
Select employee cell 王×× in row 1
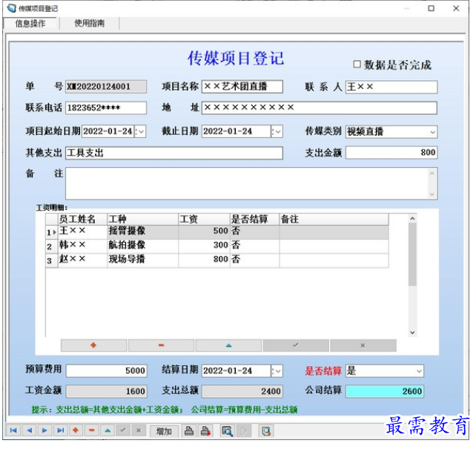coord(82,232)
